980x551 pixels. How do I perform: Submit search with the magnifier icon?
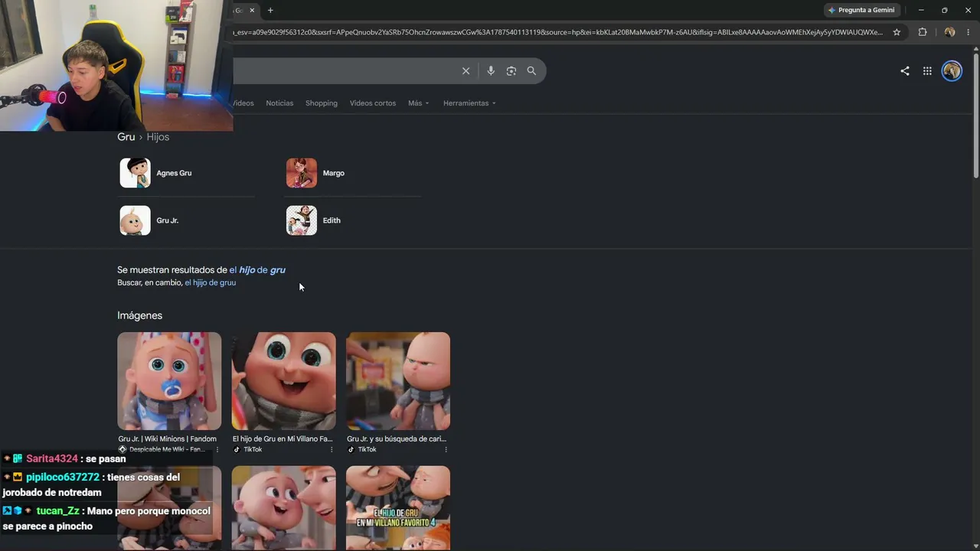click(x=531, y=70)
